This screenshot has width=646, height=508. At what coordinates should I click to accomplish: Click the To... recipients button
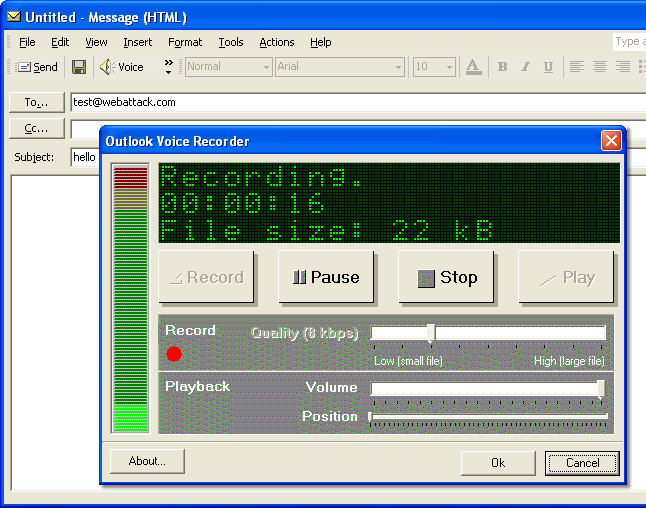37,102
